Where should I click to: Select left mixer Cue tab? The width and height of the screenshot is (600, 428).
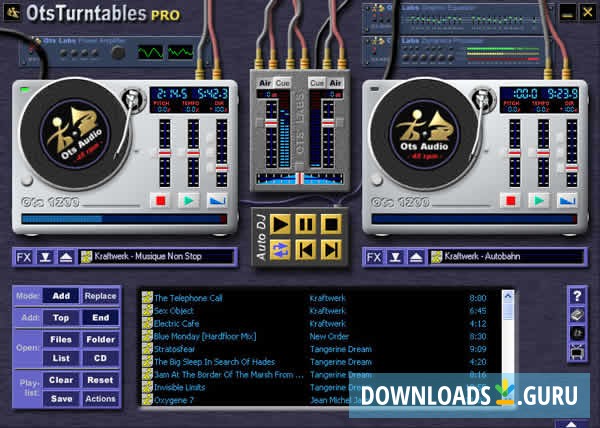pos(283,83)
